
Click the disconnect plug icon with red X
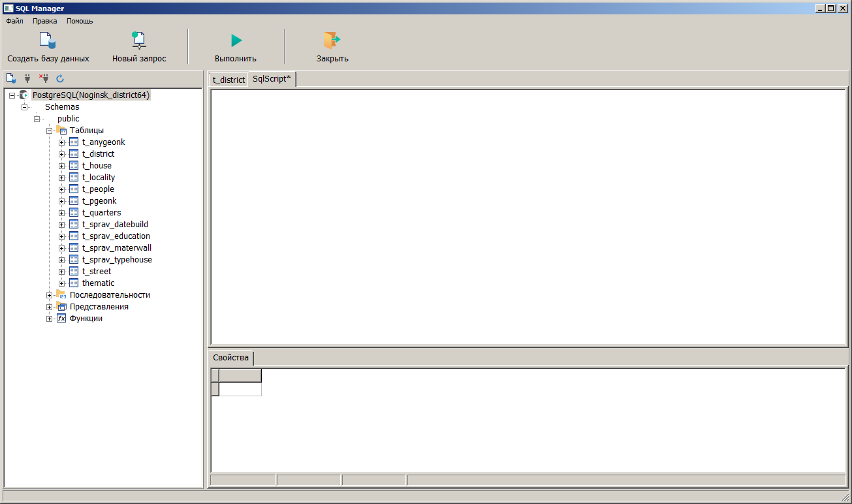(x=44, y=78)
